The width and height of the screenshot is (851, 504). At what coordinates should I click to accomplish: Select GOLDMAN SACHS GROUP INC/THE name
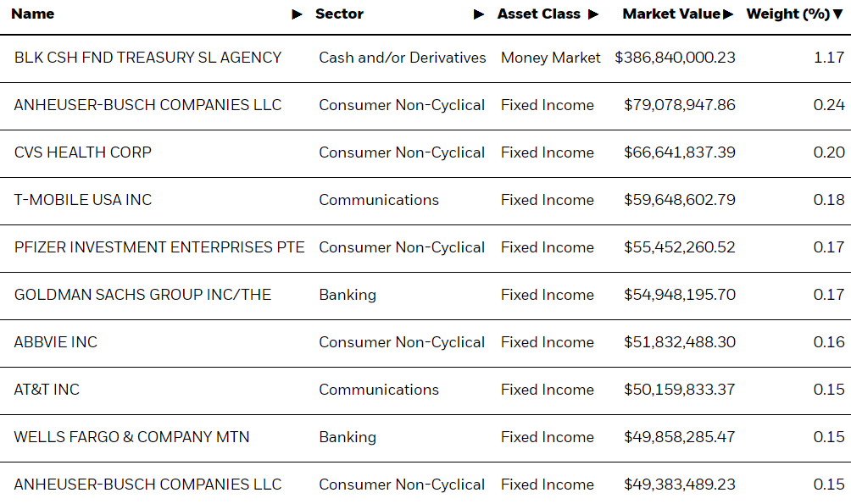point(142,295)
